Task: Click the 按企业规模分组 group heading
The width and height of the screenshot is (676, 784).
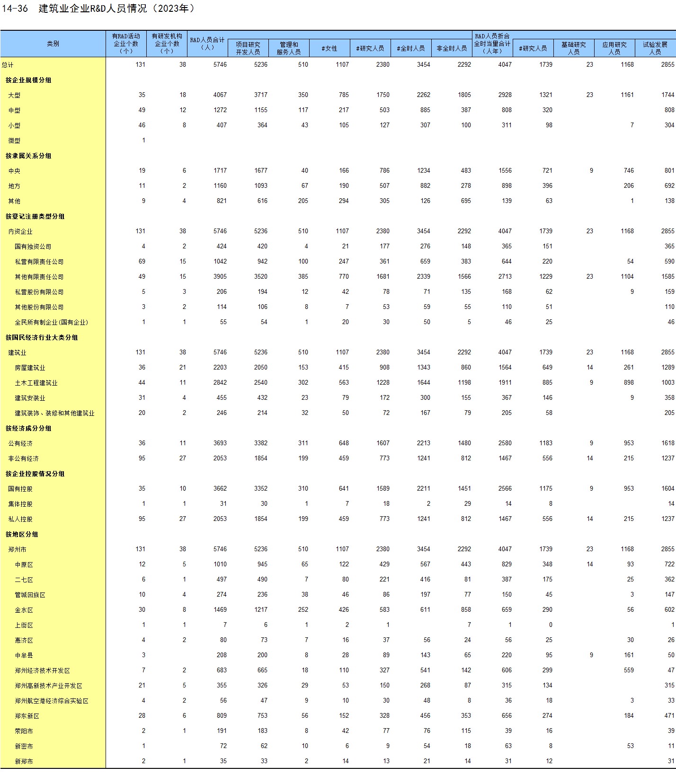Action: click(x=28, y=80)
